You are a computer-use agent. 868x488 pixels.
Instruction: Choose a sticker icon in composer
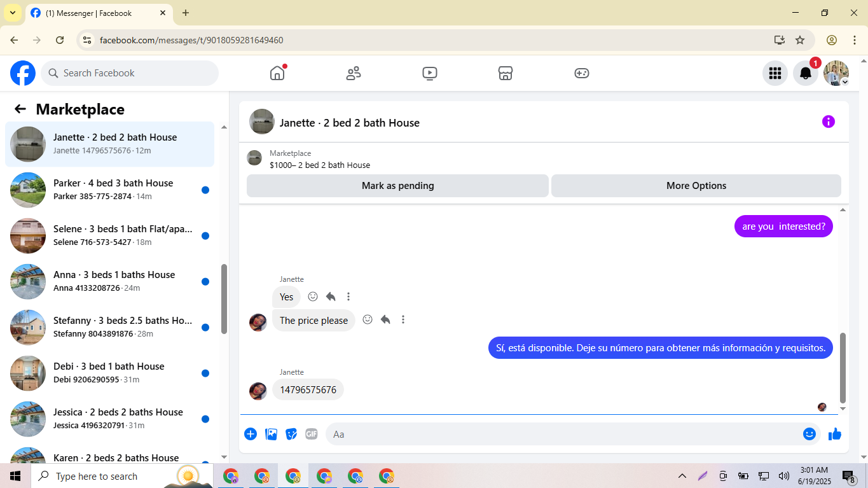tap(291, 434)
